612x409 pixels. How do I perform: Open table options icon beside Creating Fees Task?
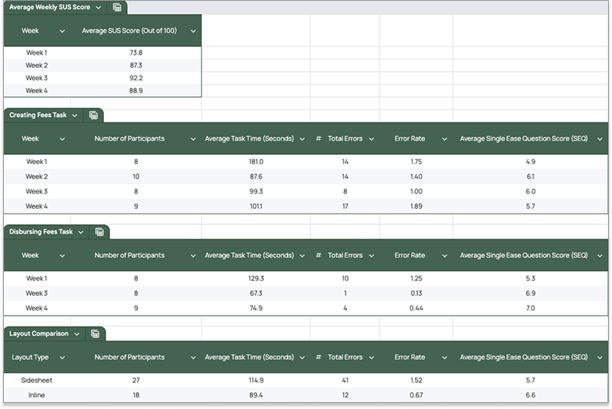[93, 115]
